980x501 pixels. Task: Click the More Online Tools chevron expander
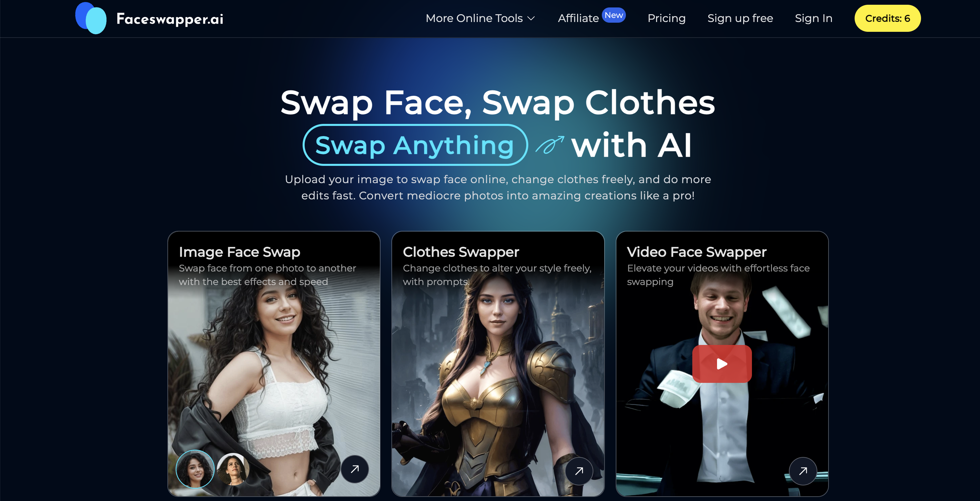533,19
